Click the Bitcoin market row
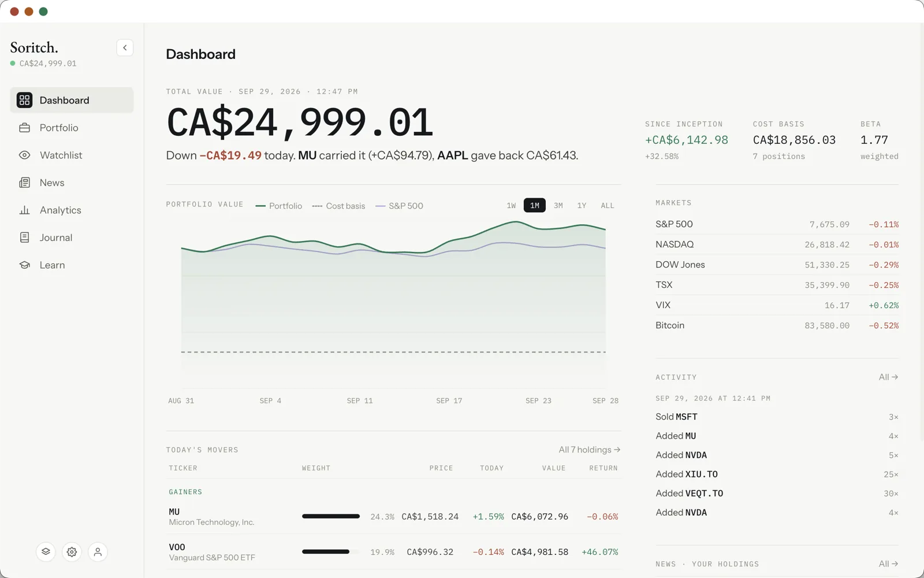924x578 pixels. tap(777, 325)
